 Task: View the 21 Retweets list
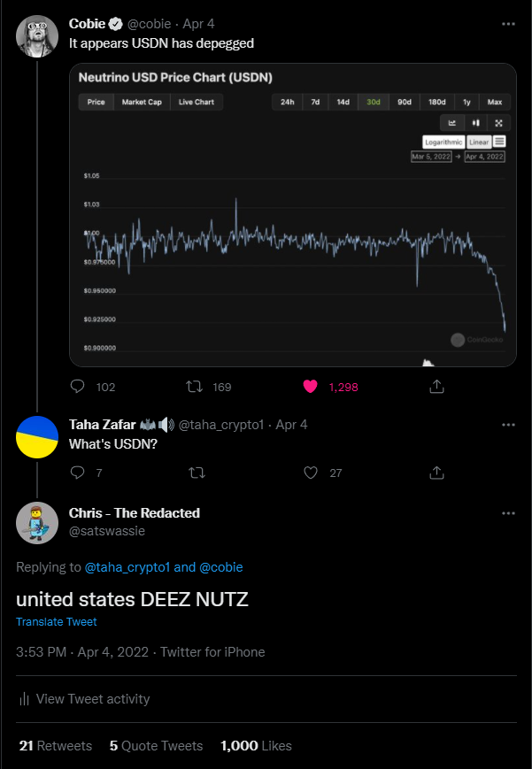56,746
